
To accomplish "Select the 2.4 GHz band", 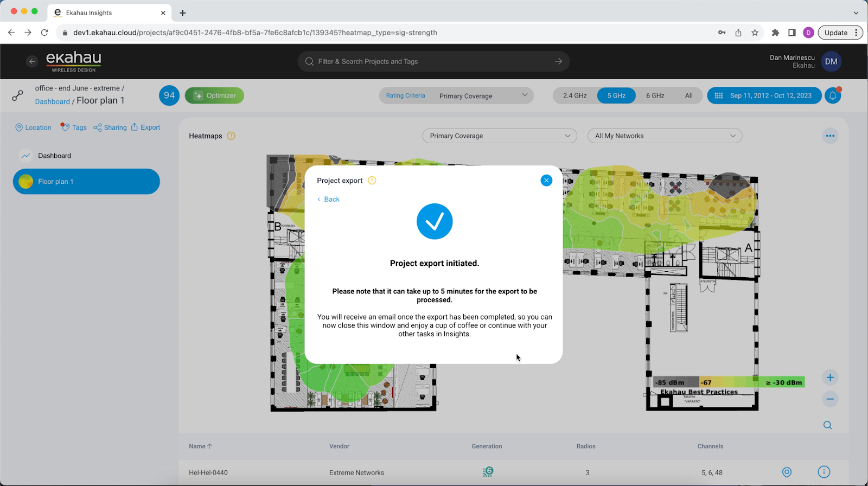I will coord(575,95).
